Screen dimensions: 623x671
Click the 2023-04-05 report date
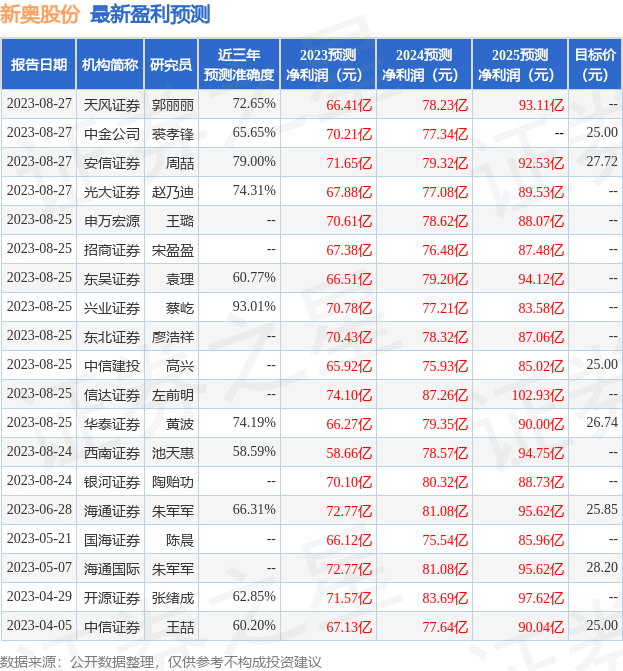(39, 626)
